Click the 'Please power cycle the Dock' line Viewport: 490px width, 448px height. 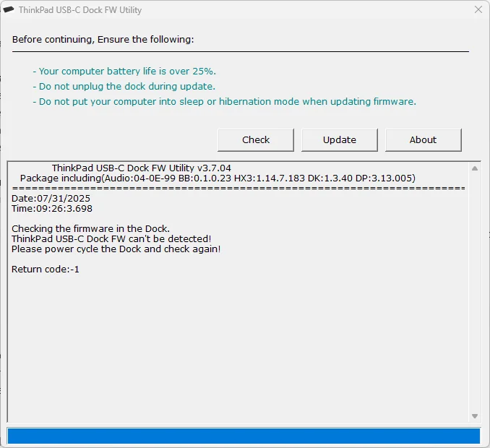(116, 249)
